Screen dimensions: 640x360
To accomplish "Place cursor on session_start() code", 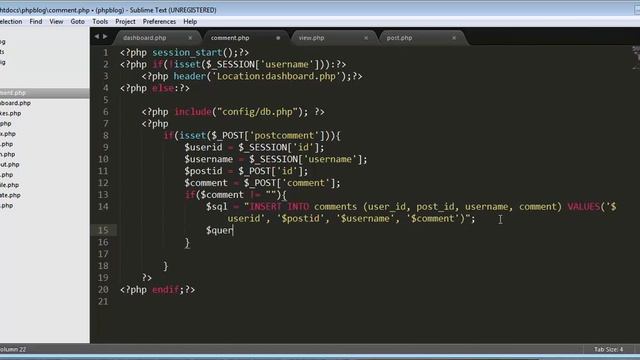I will [x=192, y=53].
